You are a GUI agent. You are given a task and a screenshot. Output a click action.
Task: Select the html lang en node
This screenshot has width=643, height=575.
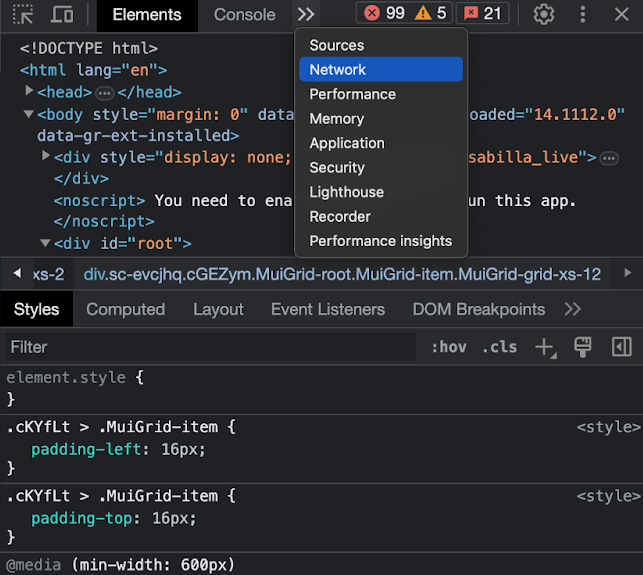[93, 70]
